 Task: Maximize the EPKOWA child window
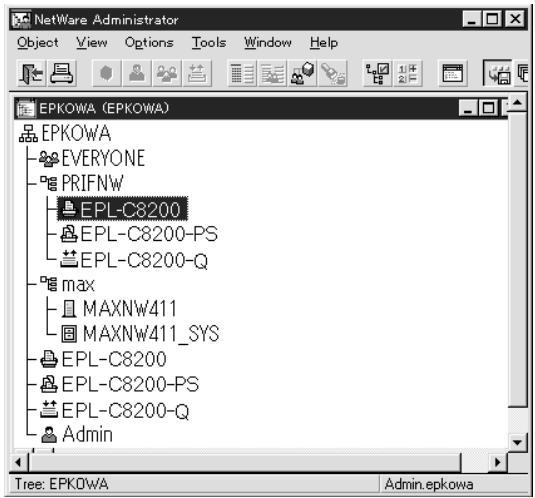point(488,109)
